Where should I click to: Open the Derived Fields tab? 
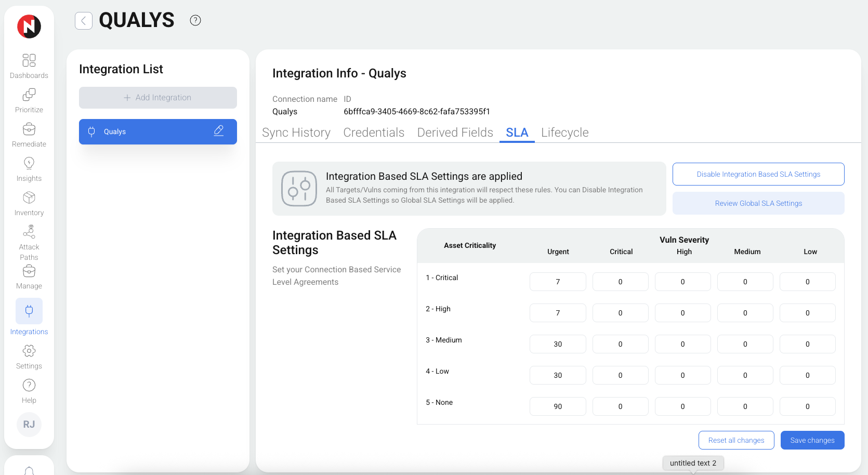[x=455, y=133]
